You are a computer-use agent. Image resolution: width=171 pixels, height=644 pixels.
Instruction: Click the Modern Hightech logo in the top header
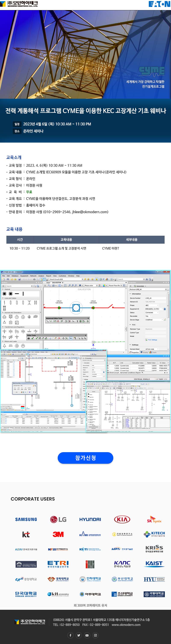point(19,4)
